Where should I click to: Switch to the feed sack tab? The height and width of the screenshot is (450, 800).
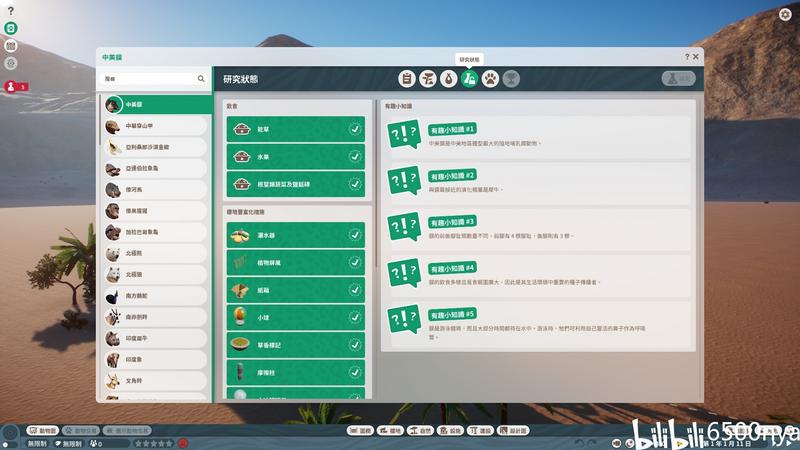(x=448, y=79)
